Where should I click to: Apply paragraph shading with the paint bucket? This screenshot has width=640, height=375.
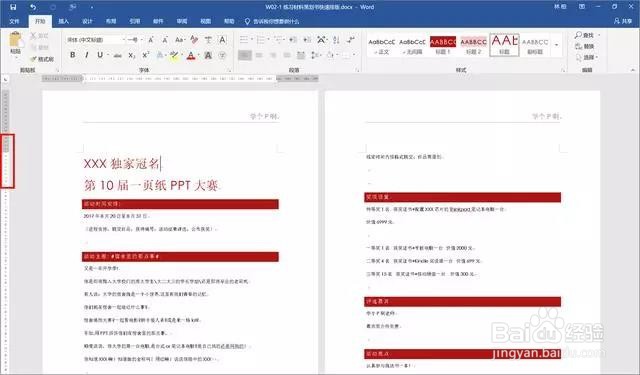[330, 55]
